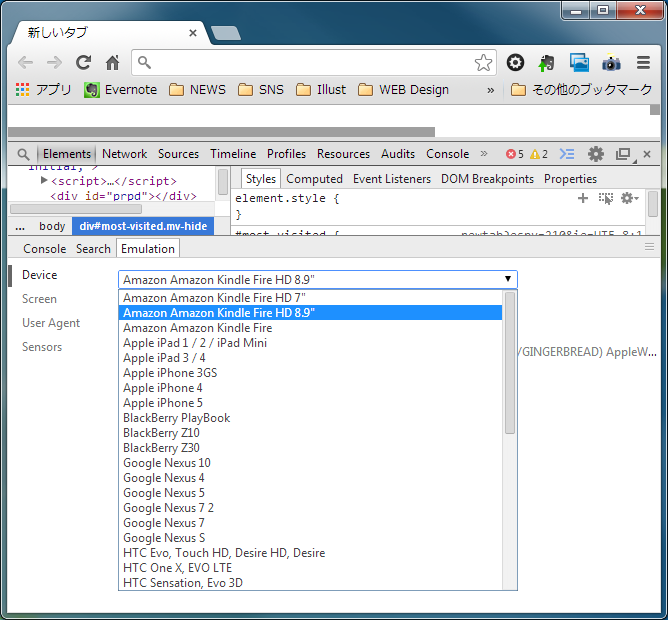Screen dimensions: 668x620
Task: Click the browser forward arrow
Action: [x=55, y=63]
